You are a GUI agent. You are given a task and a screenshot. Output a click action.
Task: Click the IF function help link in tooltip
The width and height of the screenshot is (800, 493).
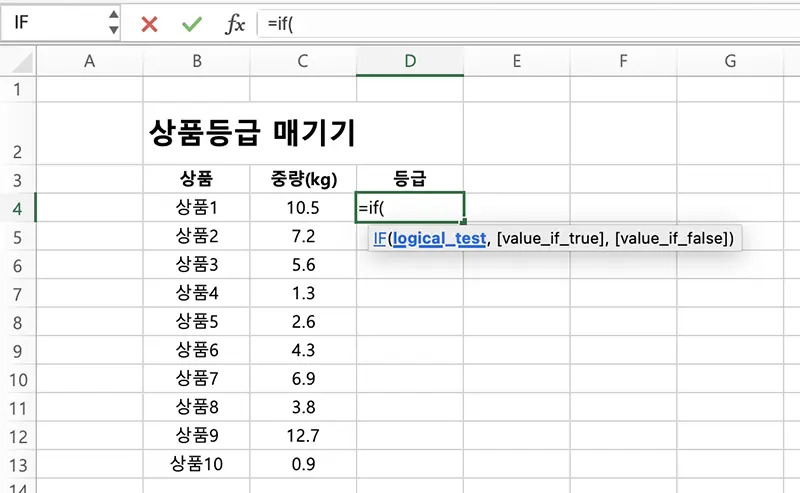380,238
